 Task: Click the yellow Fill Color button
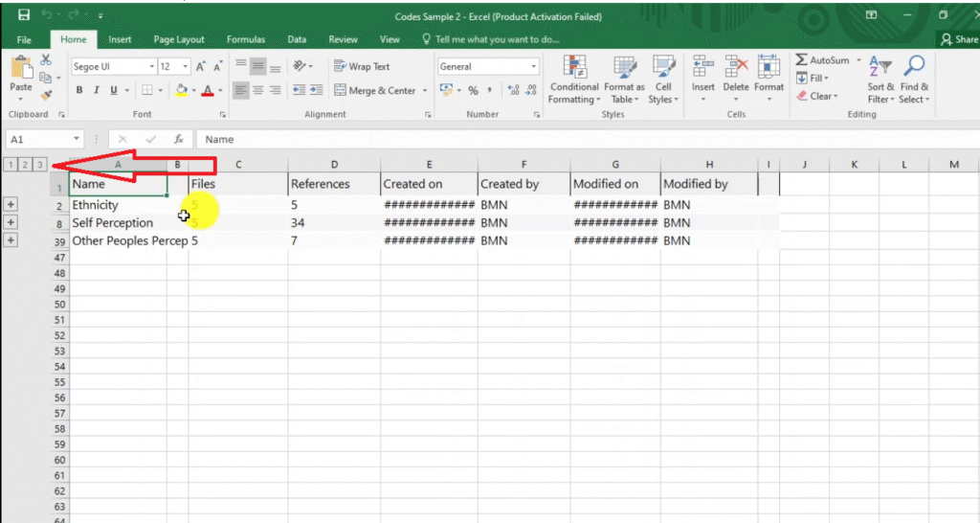pyautogui.click(x=181, y=91)
